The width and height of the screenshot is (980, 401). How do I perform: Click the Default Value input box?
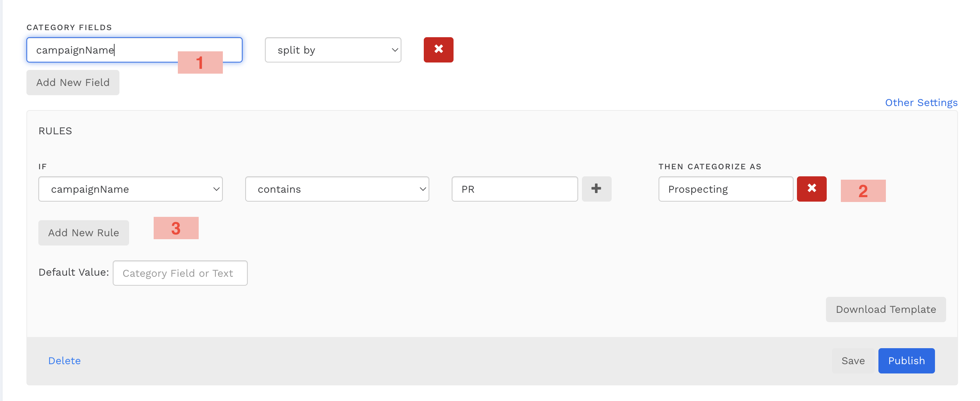point(180,273)
